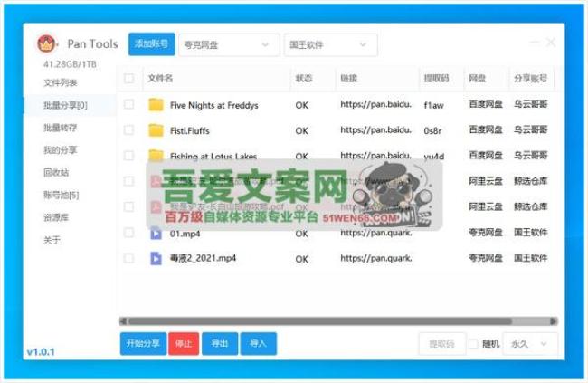The height and width of the screenshot is (383, 588).
Task: Click the video file icon for 01.mp4
Action: [x=156, y=234]
